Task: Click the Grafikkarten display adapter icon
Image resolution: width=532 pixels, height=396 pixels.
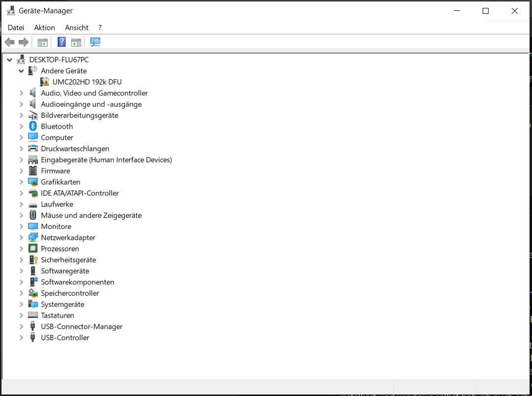Action: 33,182
